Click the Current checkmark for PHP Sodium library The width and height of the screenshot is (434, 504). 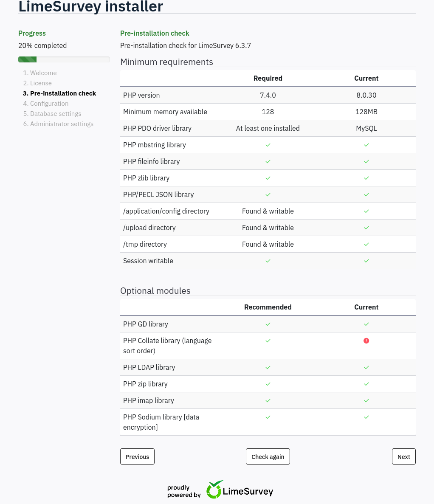point(366,417)
